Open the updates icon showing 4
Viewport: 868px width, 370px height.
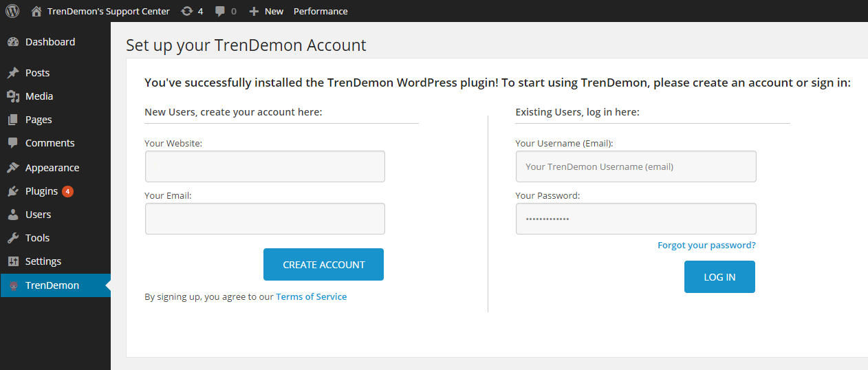[x=186, y=11]
